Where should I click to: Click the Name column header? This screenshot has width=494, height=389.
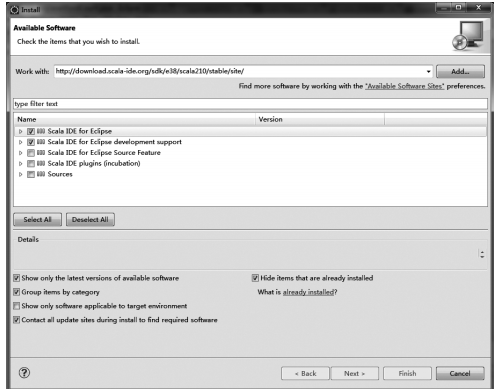pyautogui.click(x=134, y=119)
